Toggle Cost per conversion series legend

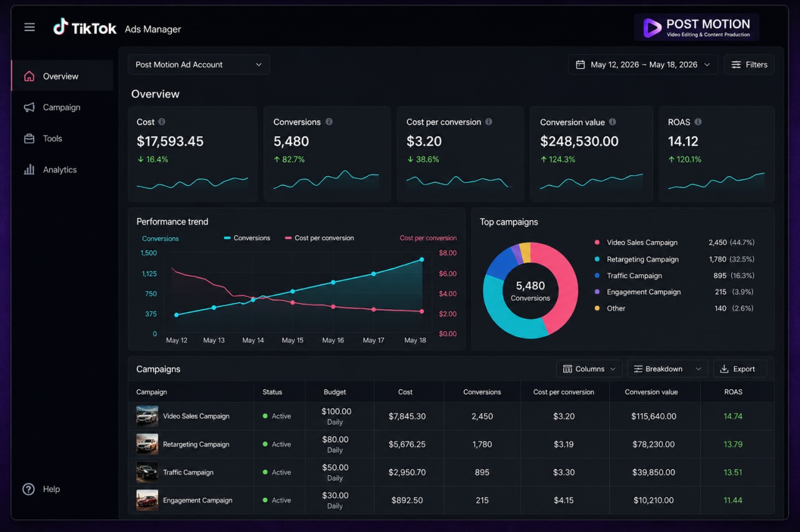tap(319, 238)
